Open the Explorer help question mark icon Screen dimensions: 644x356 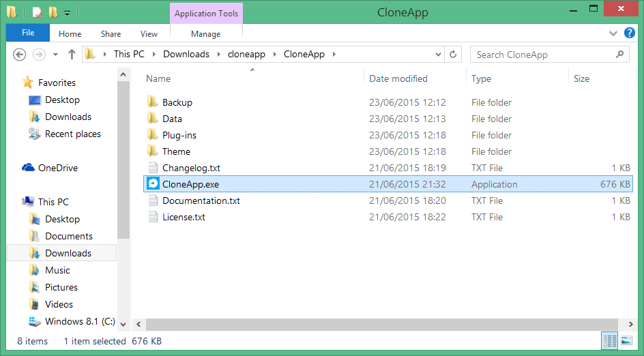pyautogui.click(x=629, y=33)
